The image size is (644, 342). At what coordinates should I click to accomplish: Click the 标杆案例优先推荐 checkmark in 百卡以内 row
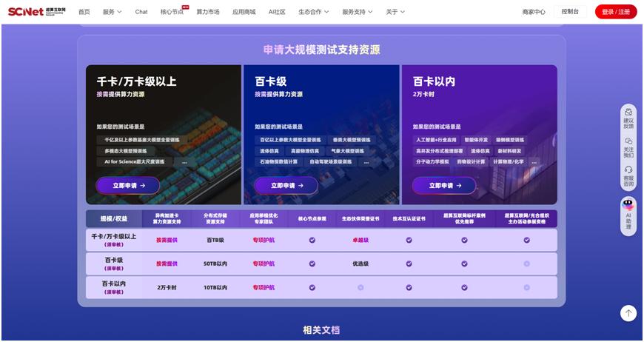465,287
